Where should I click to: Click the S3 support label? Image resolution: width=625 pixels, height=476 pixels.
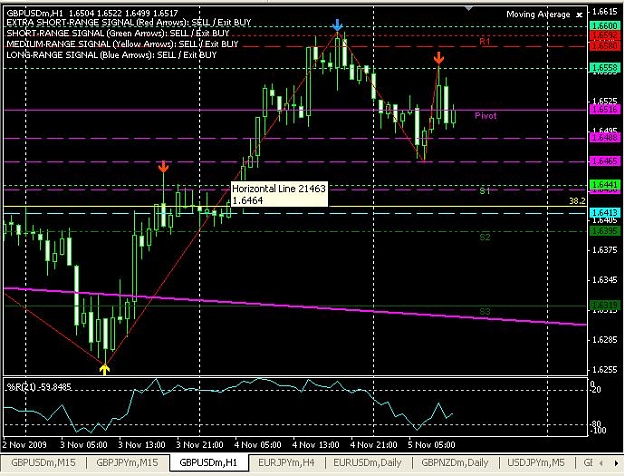[485, 312]
